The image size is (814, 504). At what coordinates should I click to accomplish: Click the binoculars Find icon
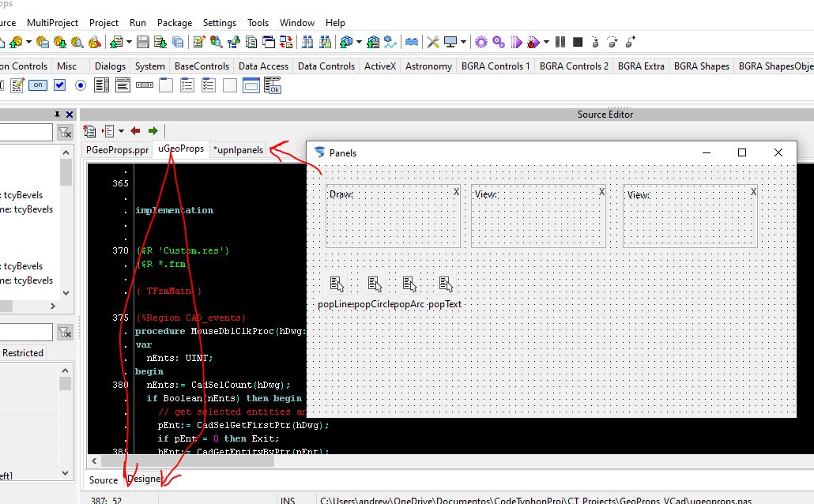tap(307, 42)
